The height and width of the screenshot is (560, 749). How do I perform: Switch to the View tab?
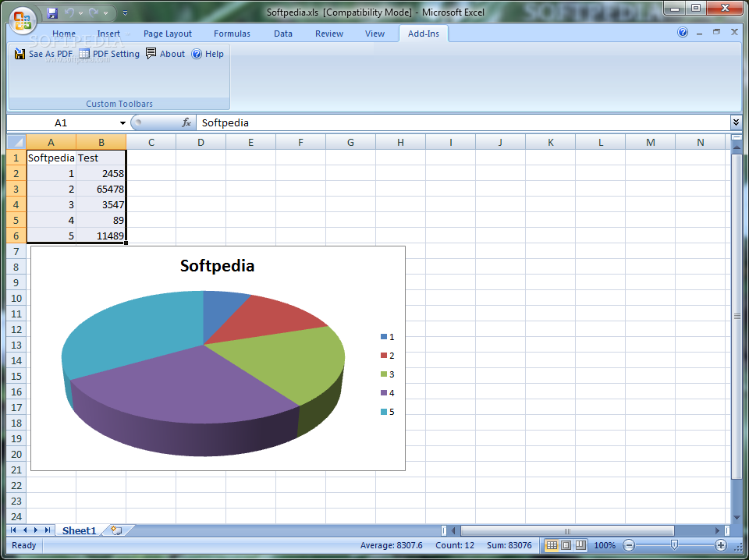[x=375, y=34]
